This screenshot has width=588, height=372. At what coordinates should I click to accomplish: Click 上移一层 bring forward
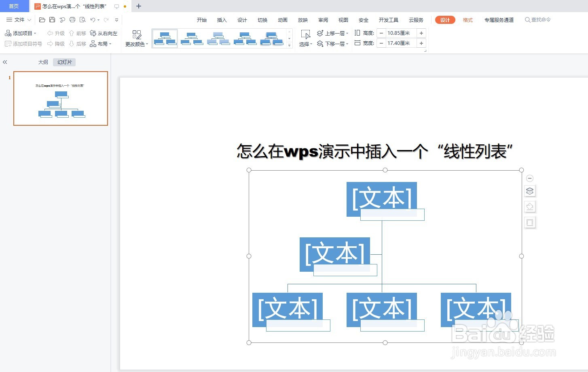click(332, 33)
